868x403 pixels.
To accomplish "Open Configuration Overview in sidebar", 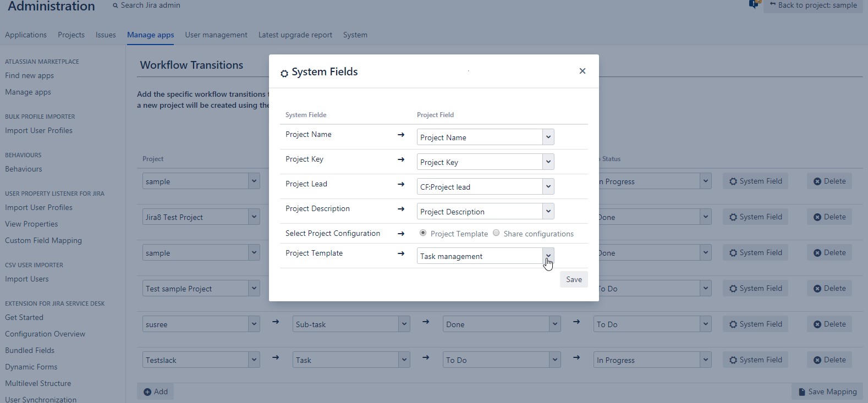I will (45, 334).
